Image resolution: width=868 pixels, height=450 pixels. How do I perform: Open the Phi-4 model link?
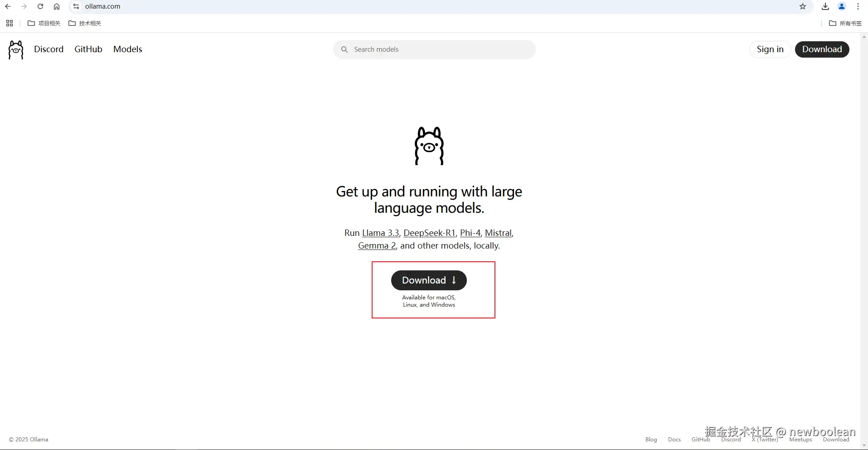470,233
